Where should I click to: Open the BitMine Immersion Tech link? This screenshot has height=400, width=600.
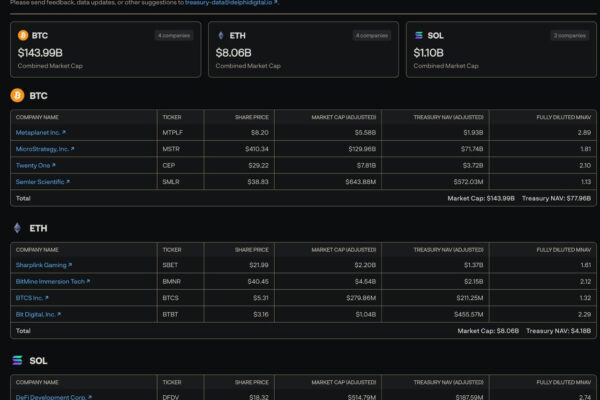tap(53, 281)
